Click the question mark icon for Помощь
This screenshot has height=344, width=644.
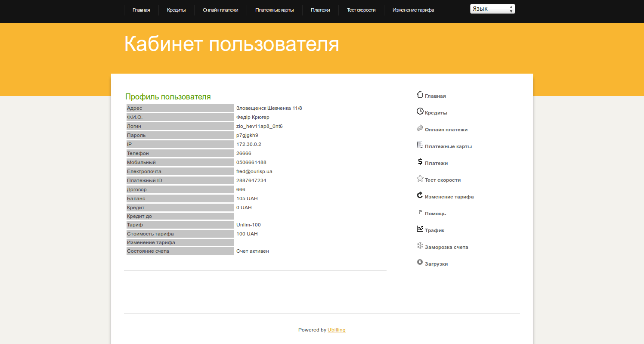[x=420, y=212]
